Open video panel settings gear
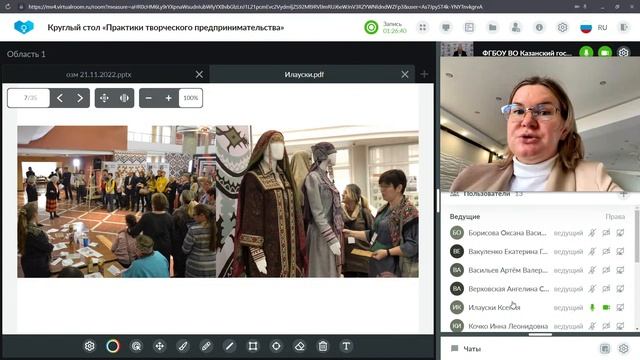The image size is (640, 360). pos(623,52)
